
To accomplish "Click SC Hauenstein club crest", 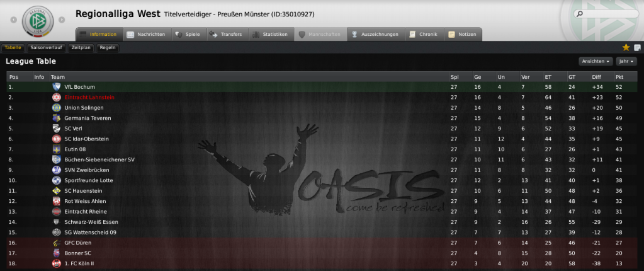I will point(56,191).
